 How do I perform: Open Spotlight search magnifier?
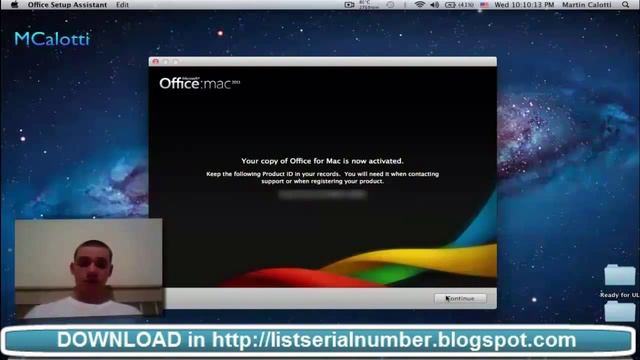tap(625, 5)
